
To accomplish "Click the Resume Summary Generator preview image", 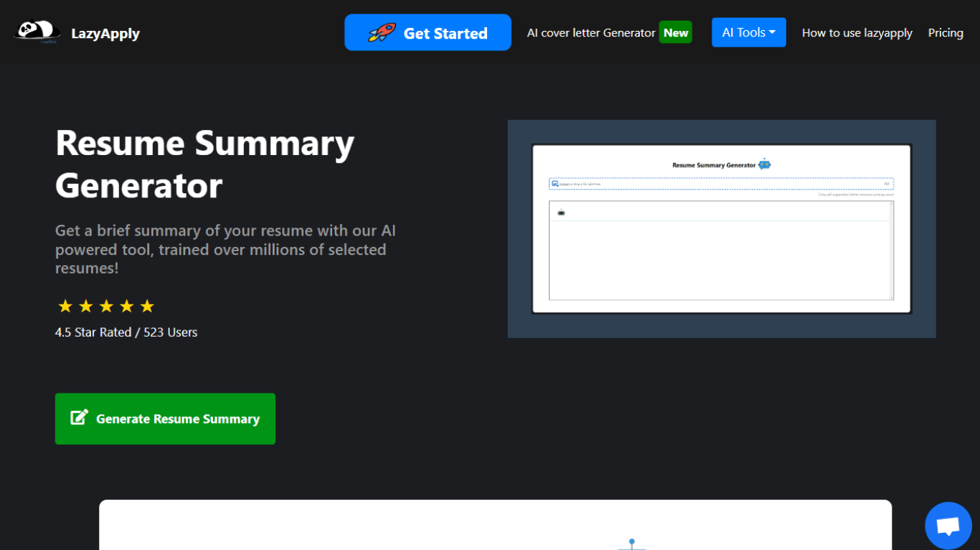I will 722,229.
